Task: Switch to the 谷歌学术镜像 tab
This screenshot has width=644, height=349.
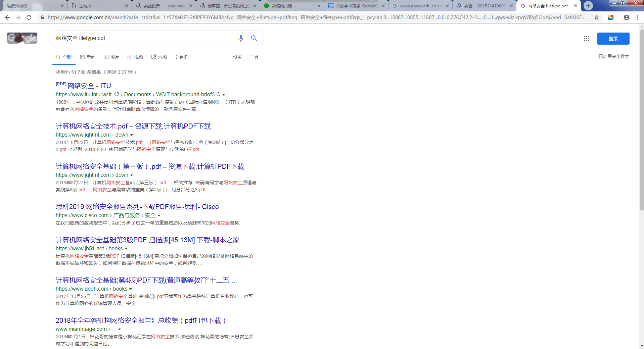Action: (356, 6)
